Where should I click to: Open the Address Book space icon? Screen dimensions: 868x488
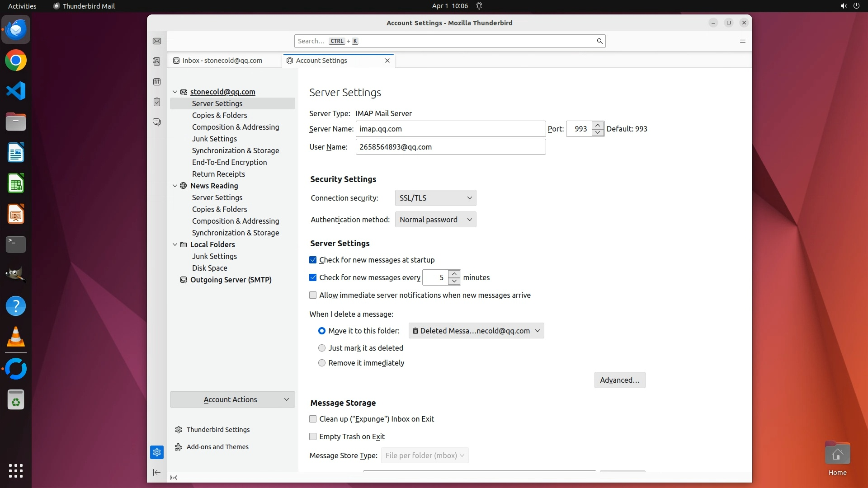coord(157,61)
